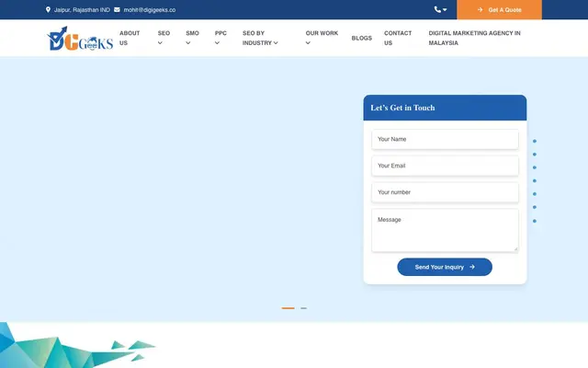Image resolution: width=588 pixels, height=368 pixels.
Task: Open Digital Marketing Agency in Malaysia link
Action: coord(474,38)
